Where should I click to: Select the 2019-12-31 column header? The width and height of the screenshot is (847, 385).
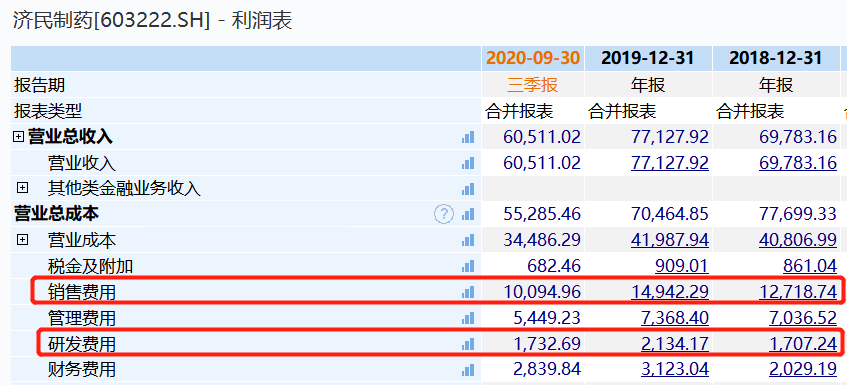coord(648,58)
